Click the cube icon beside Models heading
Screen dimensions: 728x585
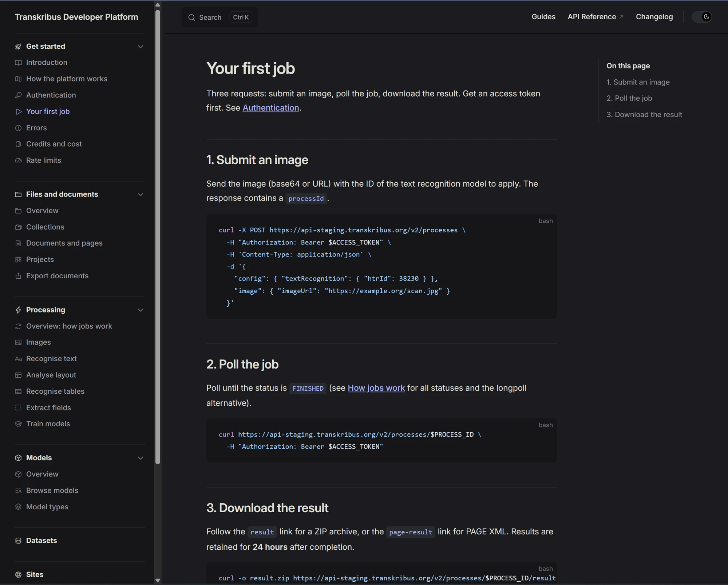click(x=18, y=458)
